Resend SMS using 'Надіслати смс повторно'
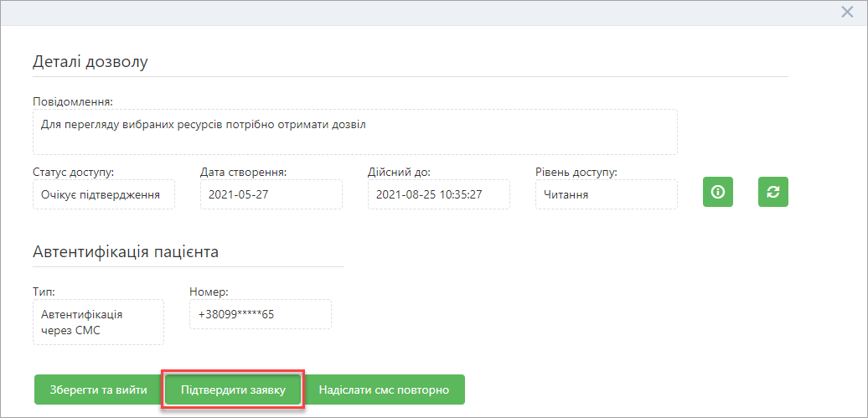 click(384, 390)
